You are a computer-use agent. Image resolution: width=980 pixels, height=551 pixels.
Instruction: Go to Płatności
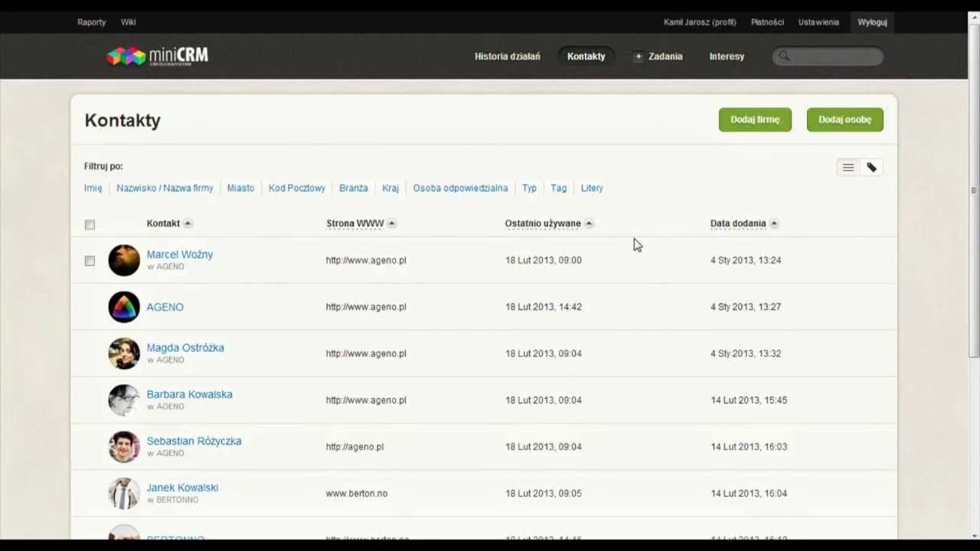coord(767,22)
